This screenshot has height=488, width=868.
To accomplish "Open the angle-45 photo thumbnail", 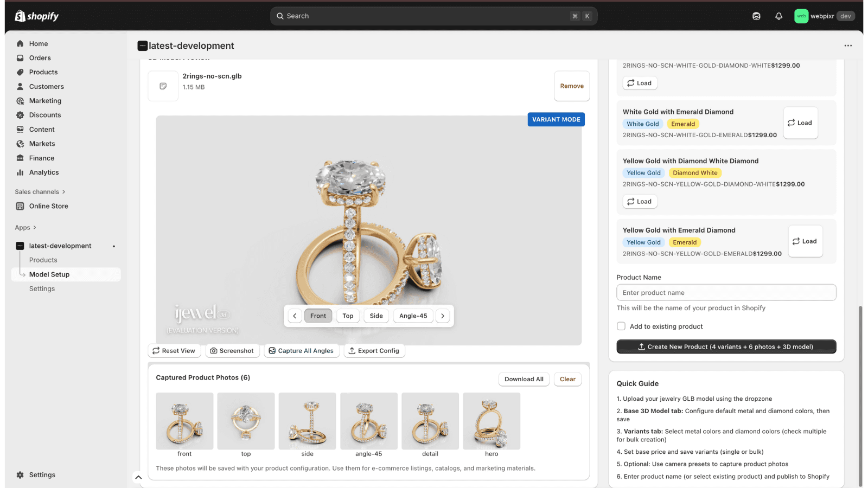I will (369, 421).
